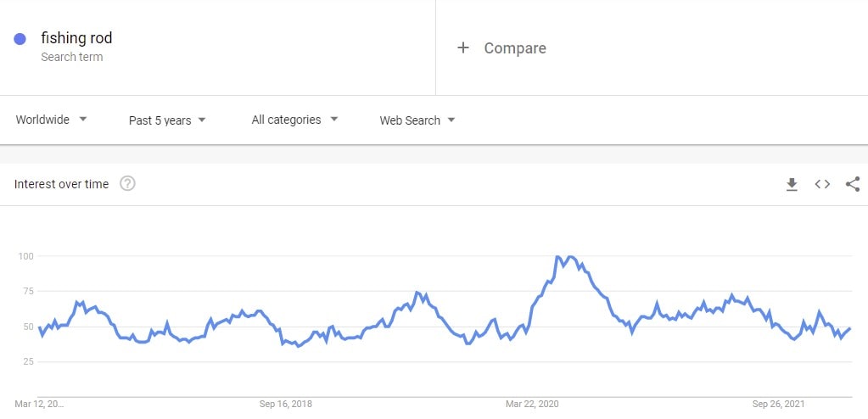Image resolution: width=868 pixels, height=419 pixels.
Task: Expand the All categories dropdown
Action: (294, 120)
